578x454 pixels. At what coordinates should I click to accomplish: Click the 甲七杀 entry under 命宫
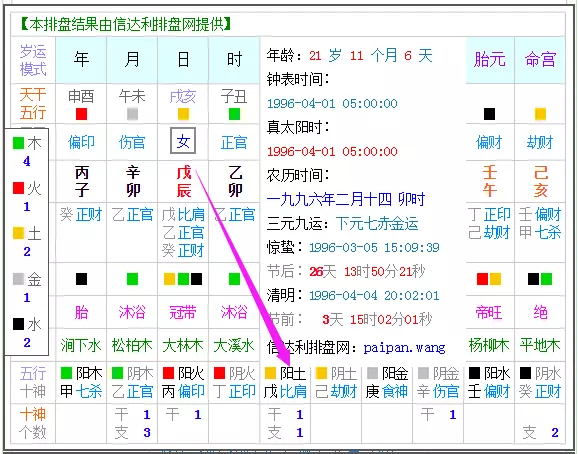pos(540,233)
